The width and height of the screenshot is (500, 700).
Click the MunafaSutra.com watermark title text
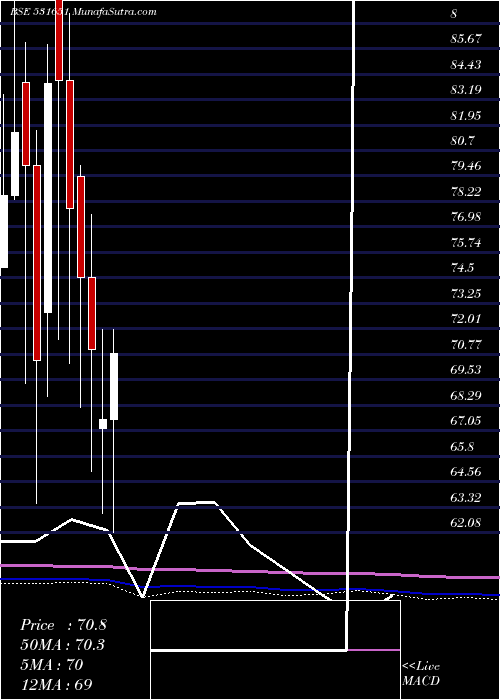[x=83, y=12]
